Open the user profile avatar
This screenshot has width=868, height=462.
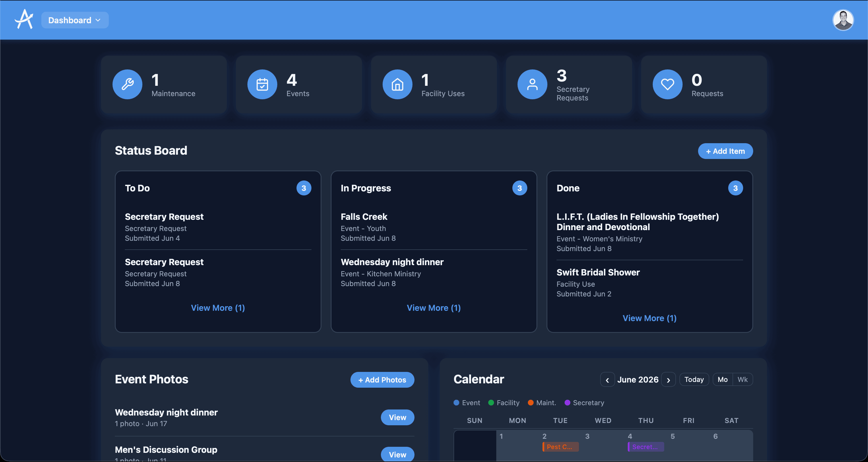pos(843,20)
